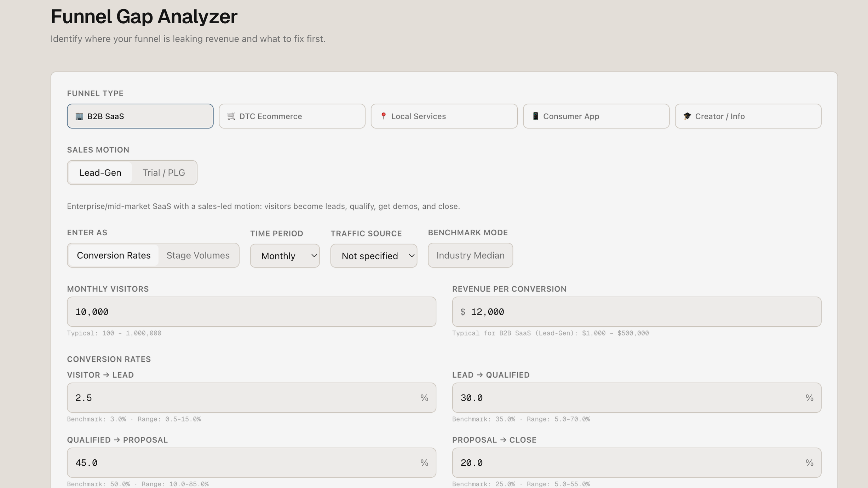Select Lead-Gen sales motion

point(100,172)
